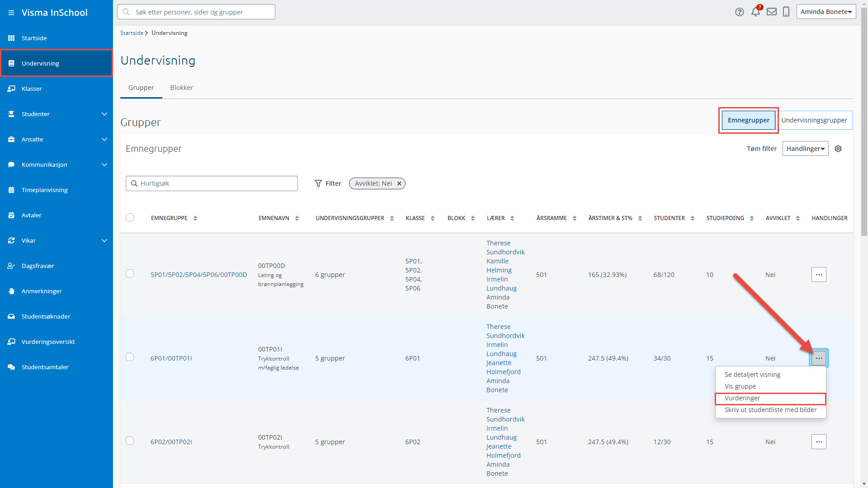Check the 6P01/00TP01I row checkbox
868x488 pixels.
(x=130, y=357)
